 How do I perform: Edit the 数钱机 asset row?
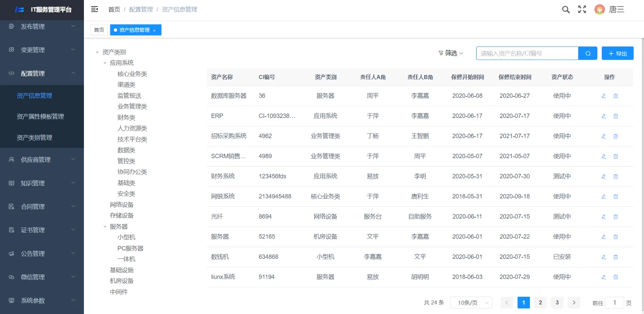[x=604, y=257]
